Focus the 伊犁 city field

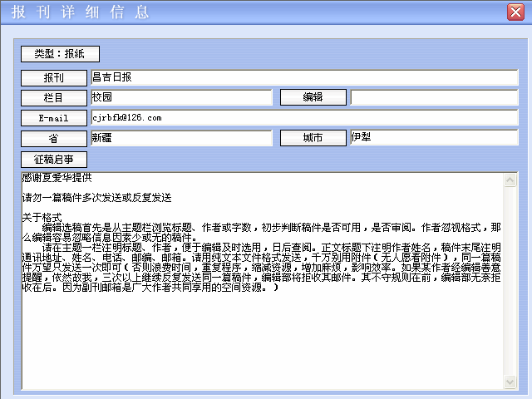(434, 137)
